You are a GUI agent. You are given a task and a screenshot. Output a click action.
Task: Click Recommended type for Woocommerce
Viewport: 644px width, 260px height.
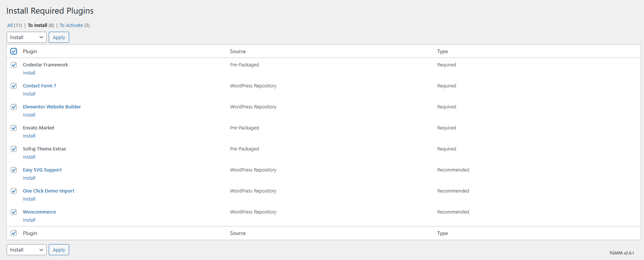tap(453, 212)
